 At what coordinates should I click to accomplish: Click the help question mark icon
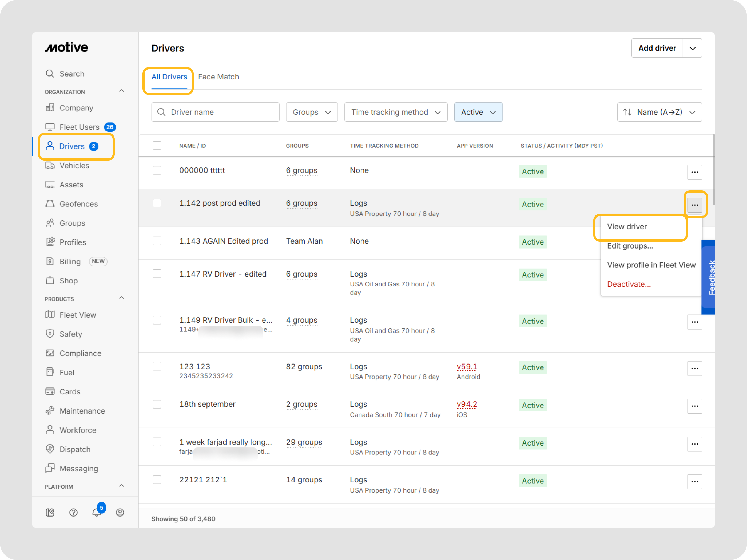[x=73, y=512]
